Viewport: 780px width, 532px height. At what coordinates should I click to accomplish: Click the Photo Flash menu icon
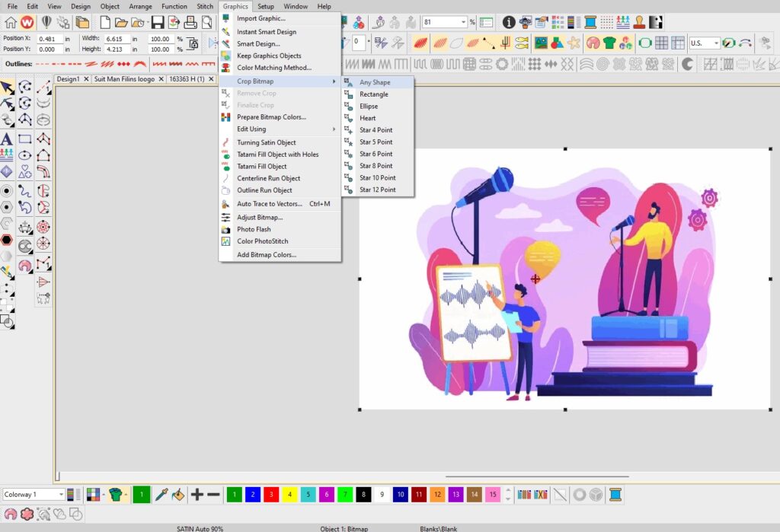(225, 229)
